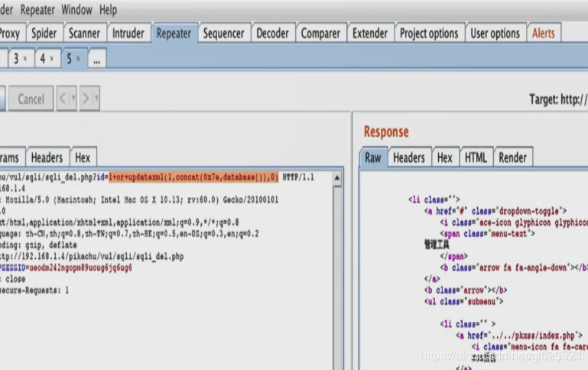
Task: Switch request view to Params tab
Action: (11, 157)
